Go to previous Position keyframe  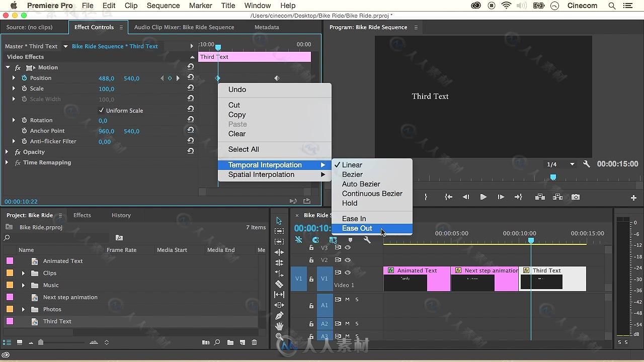[x=162, y=78]
